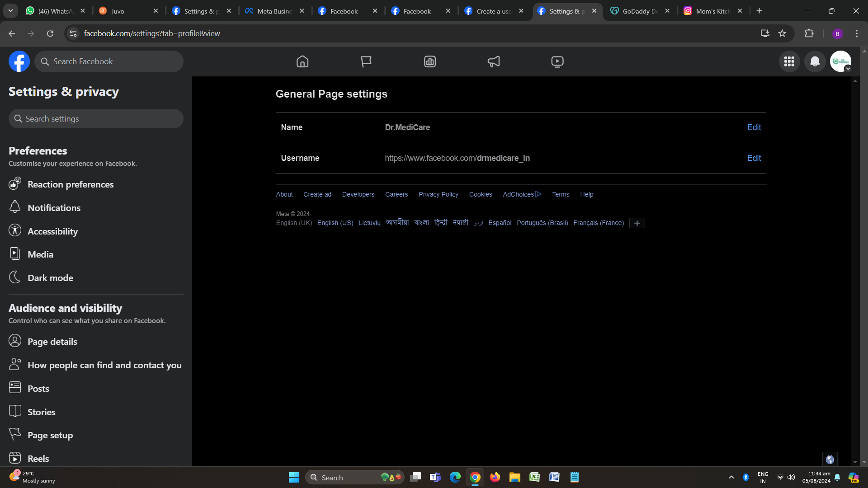Open the volume control in system tray
This screenshot has width=868, height=488.
click(792, 477)
